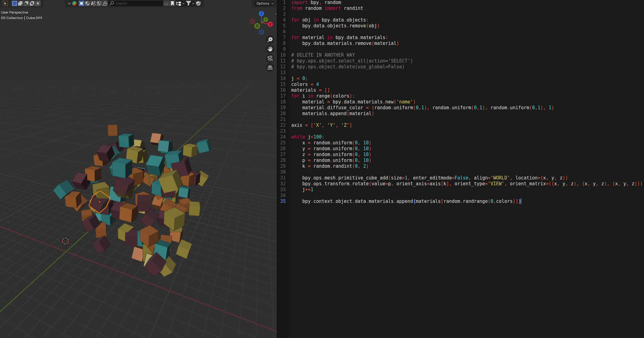This screenshot has height=338, width=644.
Task: Expand the viewport sidebar arrow
Action: [276, 14]
